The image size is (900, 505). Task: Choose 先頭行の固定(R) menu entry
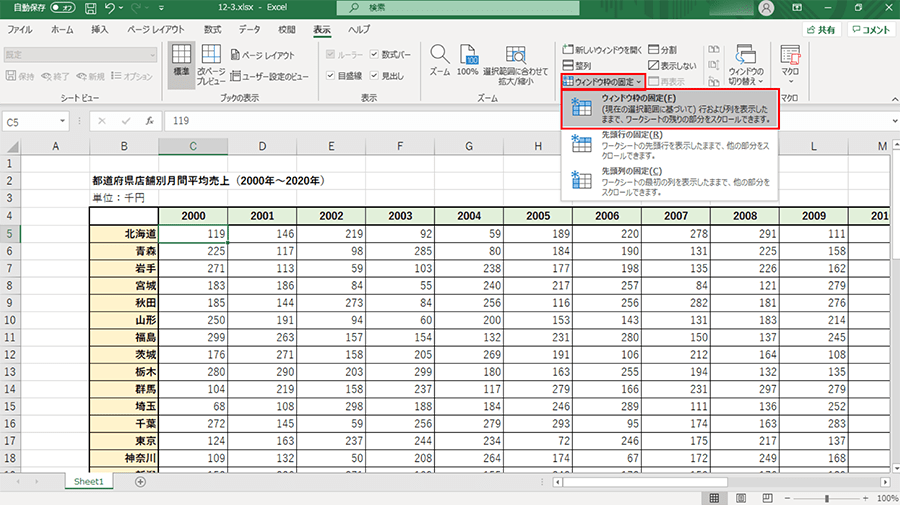pyautogui.click(x=670, y=145)
